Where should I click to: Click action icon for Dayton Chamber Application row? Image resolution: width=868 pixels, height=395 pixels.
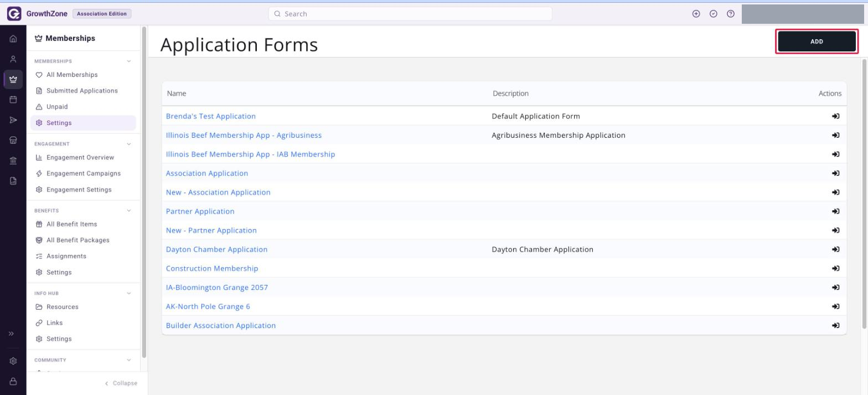click(836, 250)
